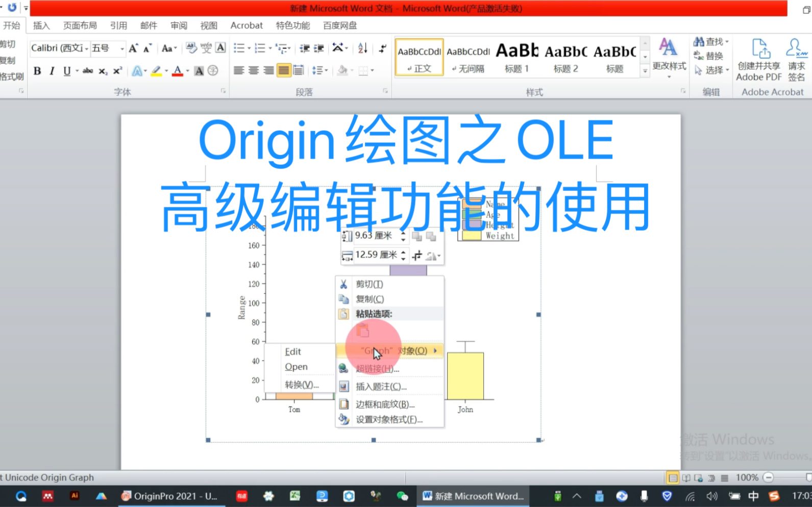The width and height of the screenshot is (812, 507).
Task: Choose Insert Caption menu item
Action: click(x=389, y=387)
